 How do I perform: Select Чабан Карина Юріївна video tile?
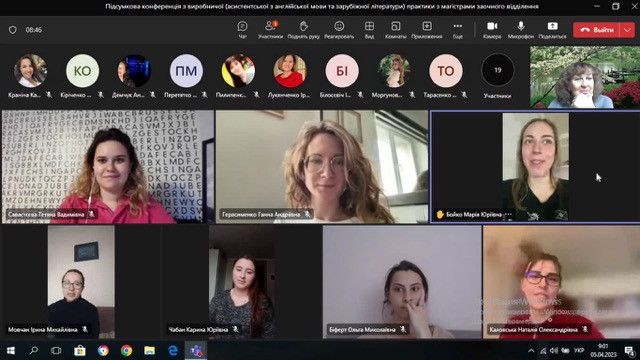click(x=242, y=282)
